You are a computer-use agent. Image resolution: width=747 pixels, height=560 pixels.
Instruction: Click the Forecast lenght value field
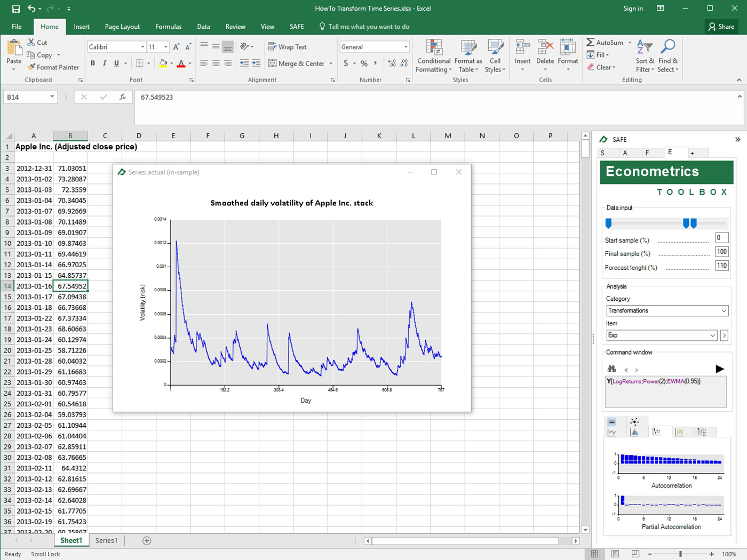coord(721,266)
